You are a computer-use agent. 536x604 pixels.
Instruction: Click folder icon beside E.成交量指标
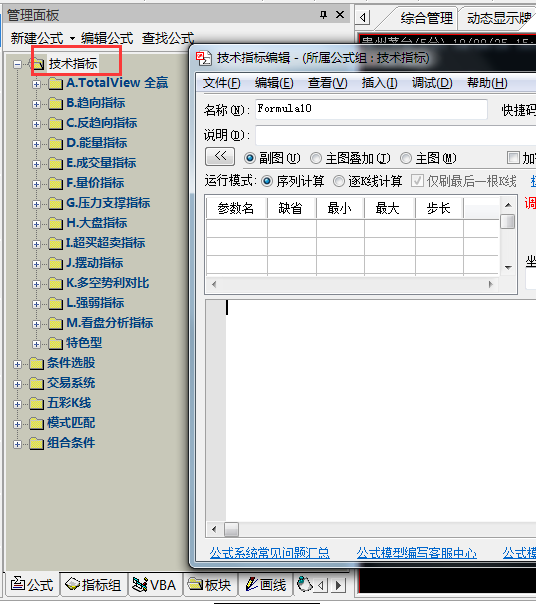(55, 164)
